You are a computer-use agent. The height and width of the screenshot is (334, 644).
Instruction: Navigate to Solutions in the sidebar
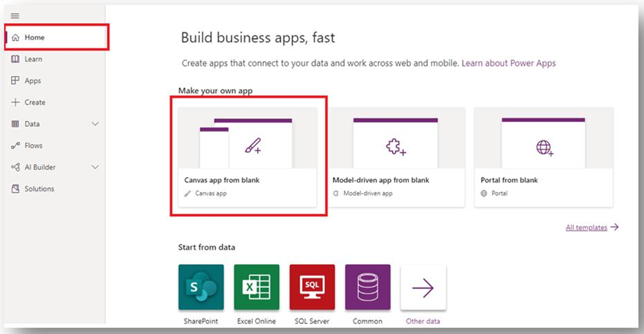(39, 189)
